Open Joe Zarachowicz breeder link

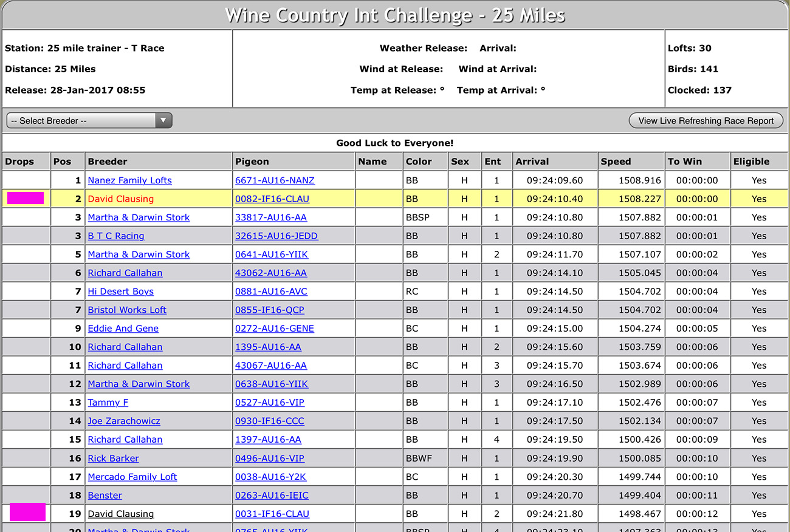(x=124, y=421)
